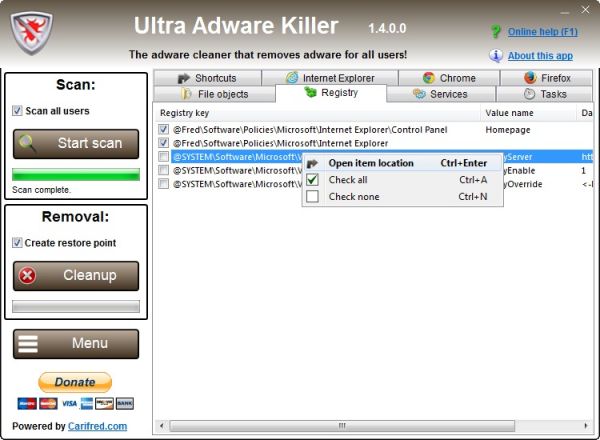Image resolution: width=600 pixels, height=440 pixels.
Task: Select the Registry tab
Action: coord(331,93)
